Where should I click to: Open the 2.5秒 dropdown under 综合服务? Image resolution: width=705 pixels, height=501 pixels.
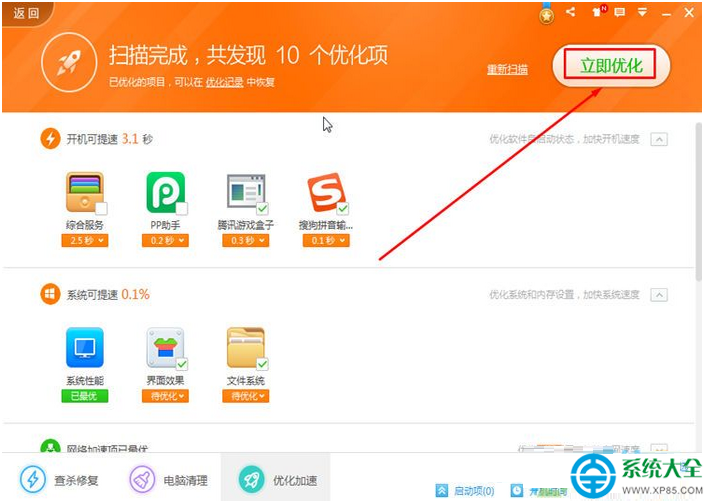(x=85, y=241)
